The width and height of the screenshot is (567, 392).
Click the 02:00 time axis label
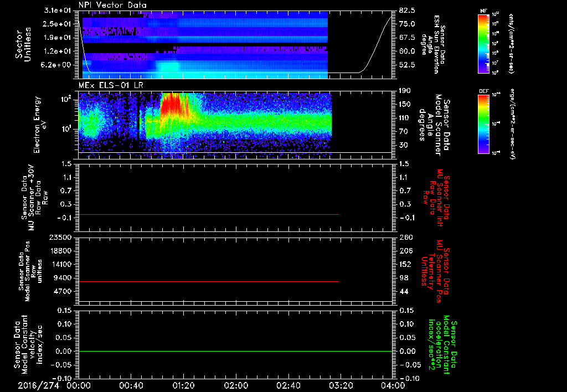point(236,385)
